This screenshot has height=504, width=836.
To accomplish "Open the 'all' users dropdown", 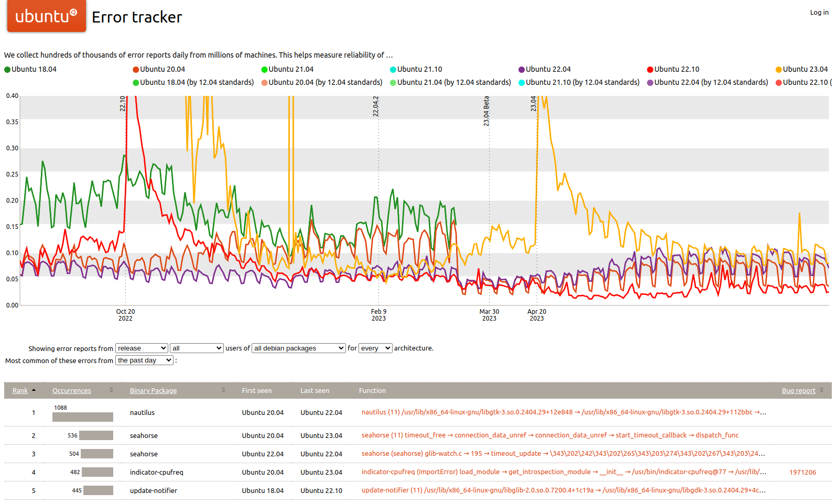I will (197, 348).
